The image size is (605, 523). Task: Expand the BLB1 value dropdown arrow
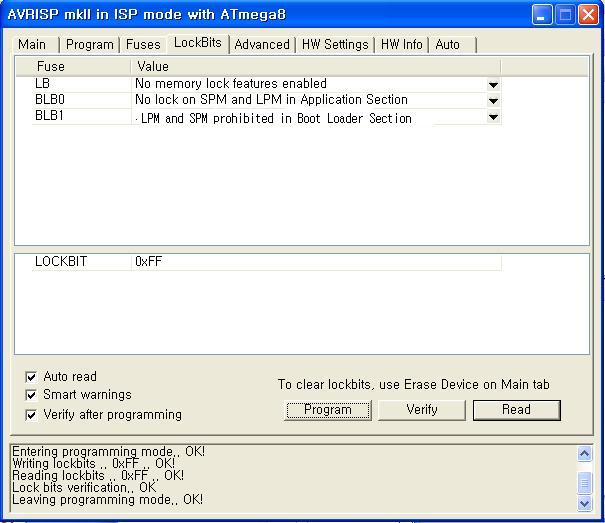coord(493,117)
